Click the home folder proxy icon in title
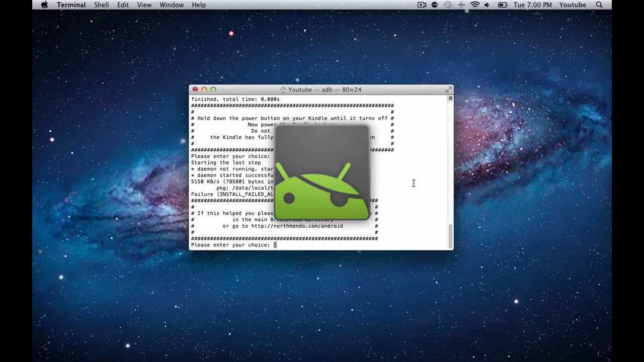The image size is (644, 362). 283,89
